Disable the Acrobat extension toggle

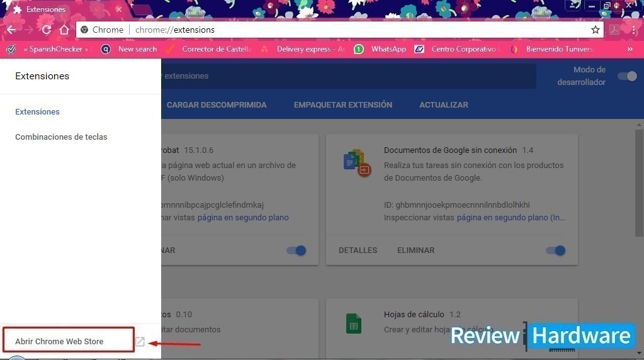point(297,250)
